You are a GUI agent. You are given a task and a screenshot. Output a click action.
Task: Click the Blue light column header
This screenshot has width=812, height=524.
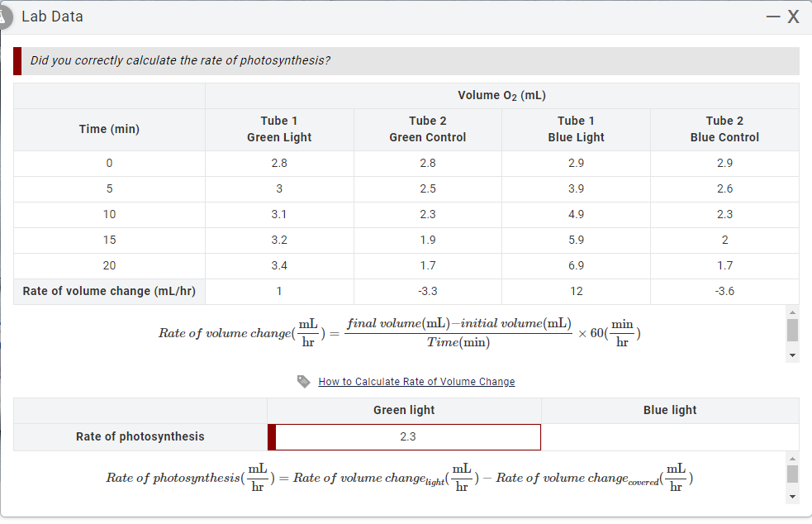pyautogui.click(x=671, y=410)
